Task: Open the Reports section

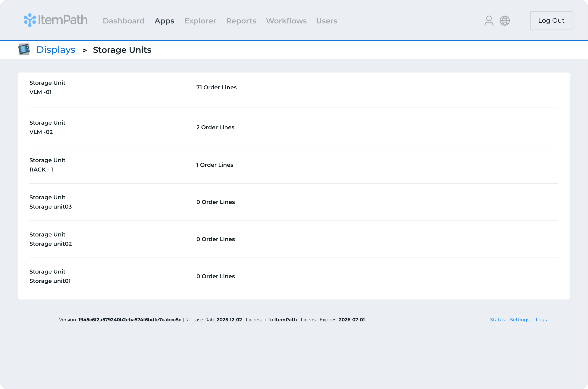Action: (241, 21)
